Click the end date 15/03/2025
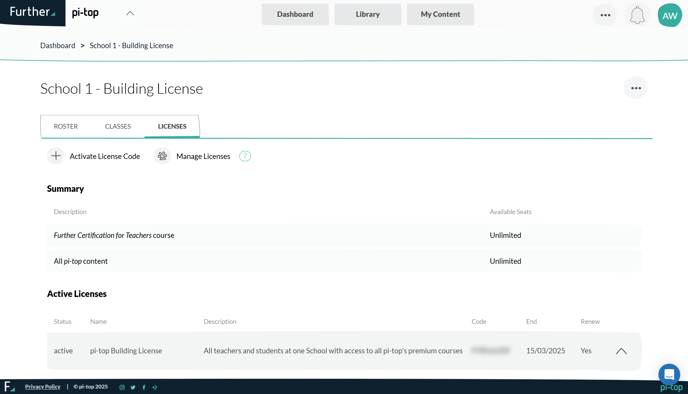Image resolution: width=688 pixels, height=394 pixels. [x=545, y=351]
